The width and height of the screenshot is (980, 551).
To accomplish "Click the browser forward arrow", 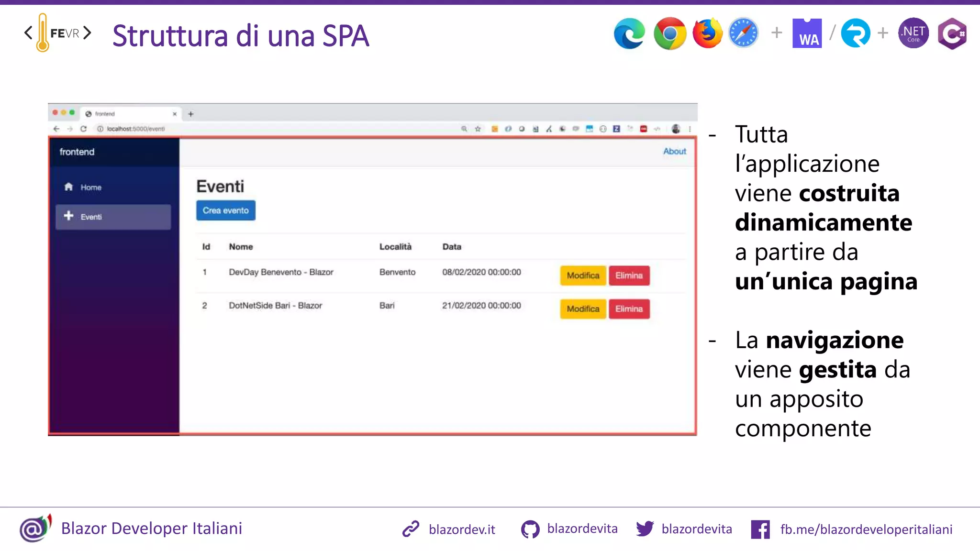I will click(70, 129).
